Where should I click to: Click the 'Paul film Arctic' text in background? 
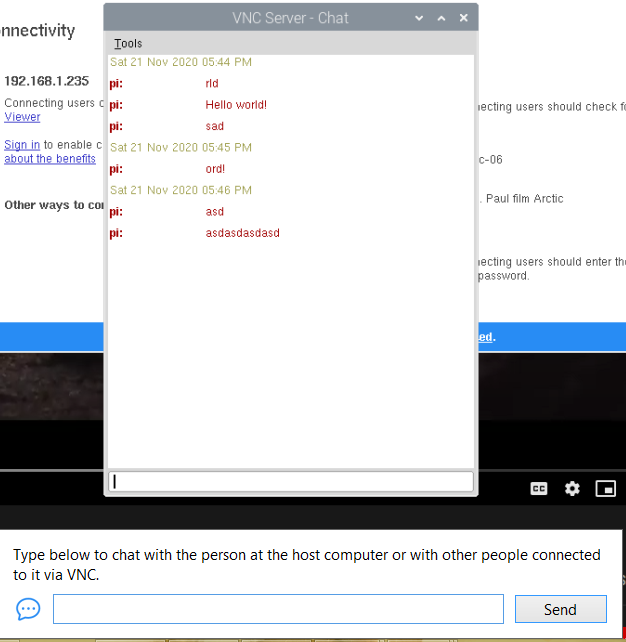point(524,199)
